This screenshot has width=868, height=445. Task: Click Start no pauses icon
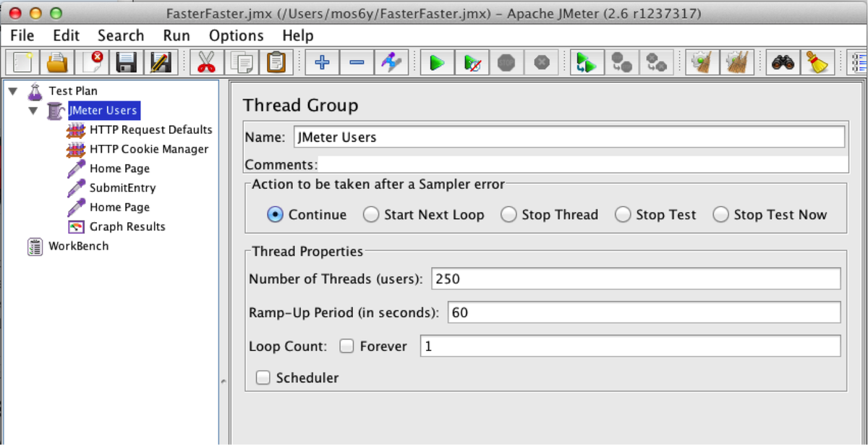point(472,62)
